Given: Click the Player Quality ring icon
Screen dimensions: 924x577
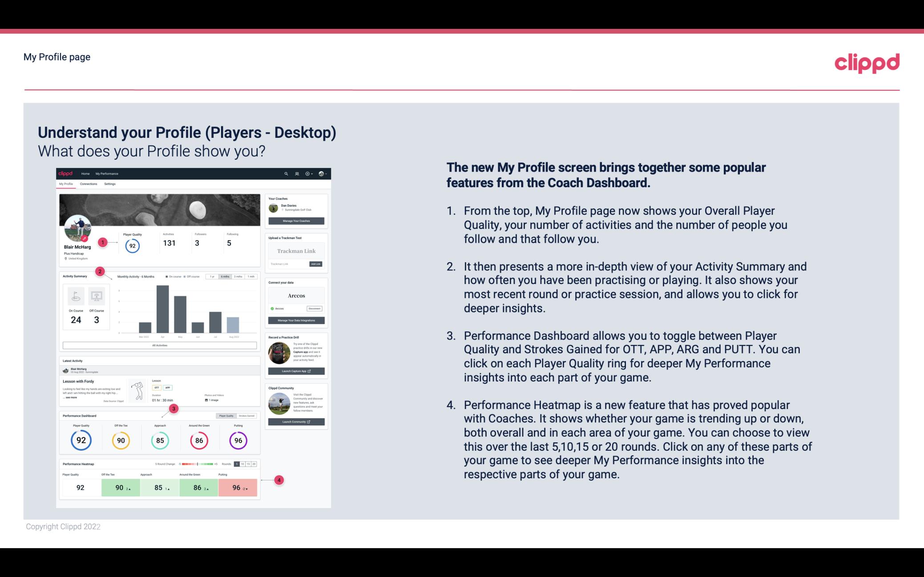Looking at the screenshot, I should (x=81, y=440).
